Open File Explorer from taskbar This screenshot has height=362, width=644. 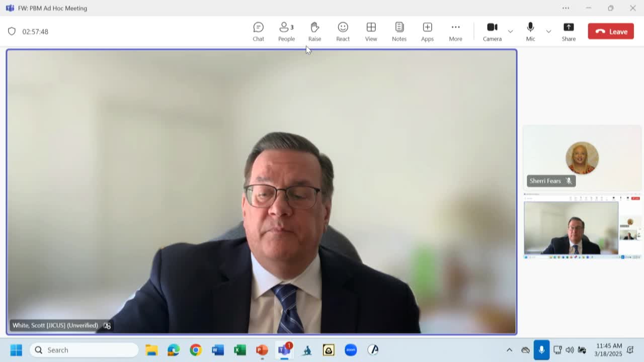pos(151,350)
